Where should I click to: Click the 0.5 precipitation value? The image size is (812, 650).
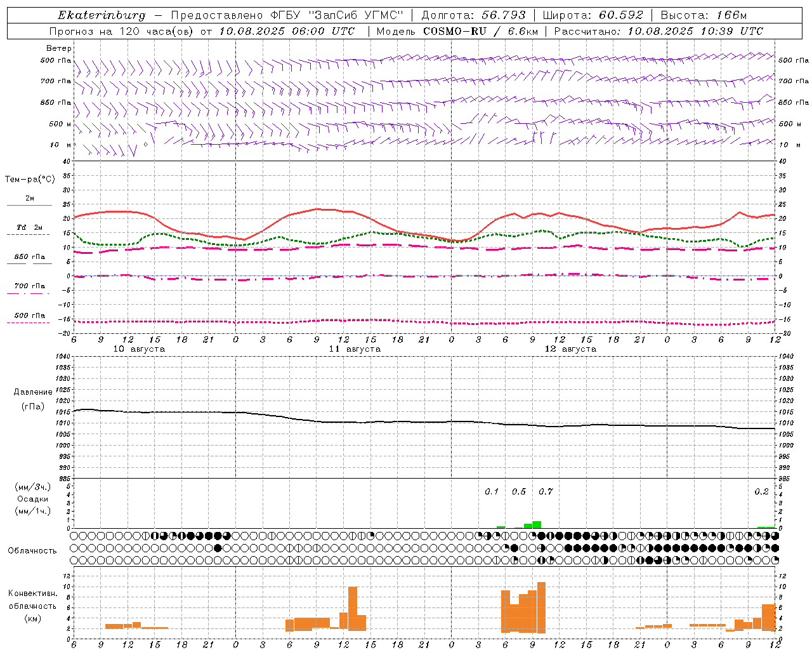pos(519,491)
